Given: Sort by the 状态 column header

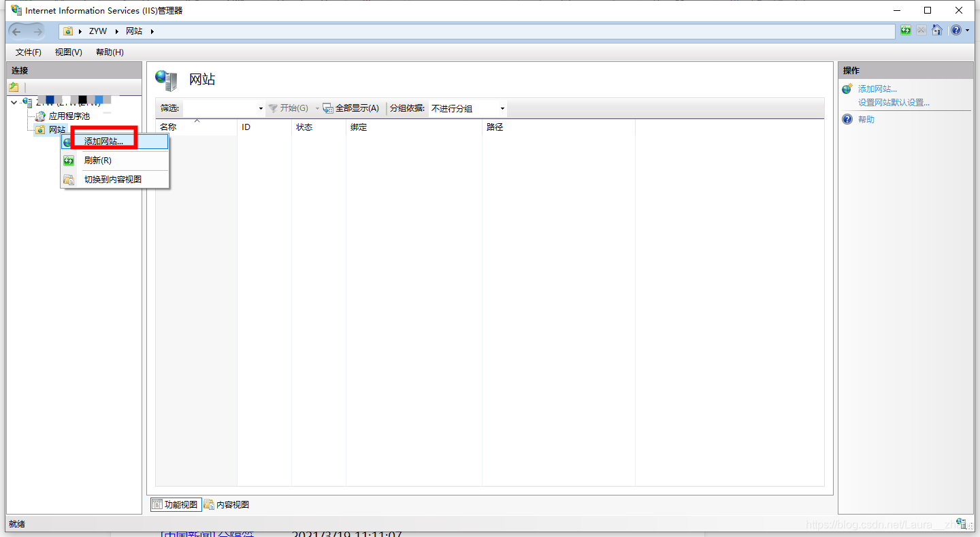Looking at the screenshot, I should (318, 127).
